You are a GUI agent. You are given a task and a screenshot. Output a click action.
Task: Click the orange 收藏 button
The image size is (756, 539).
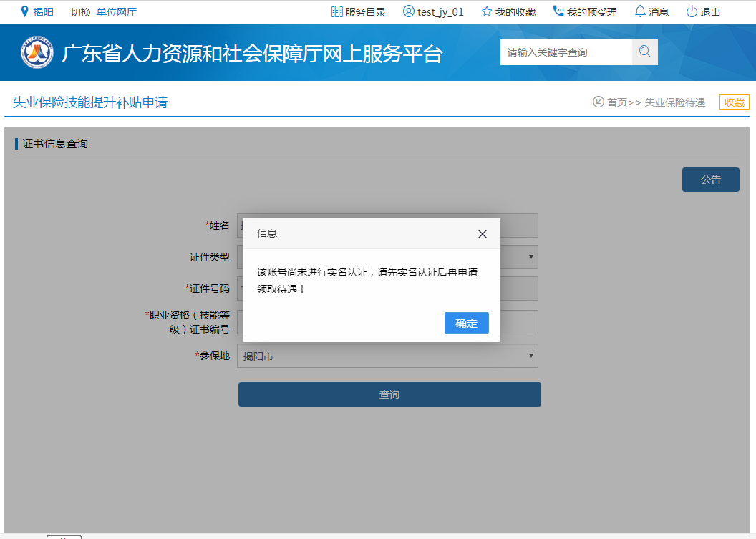(x=735, y=102)
